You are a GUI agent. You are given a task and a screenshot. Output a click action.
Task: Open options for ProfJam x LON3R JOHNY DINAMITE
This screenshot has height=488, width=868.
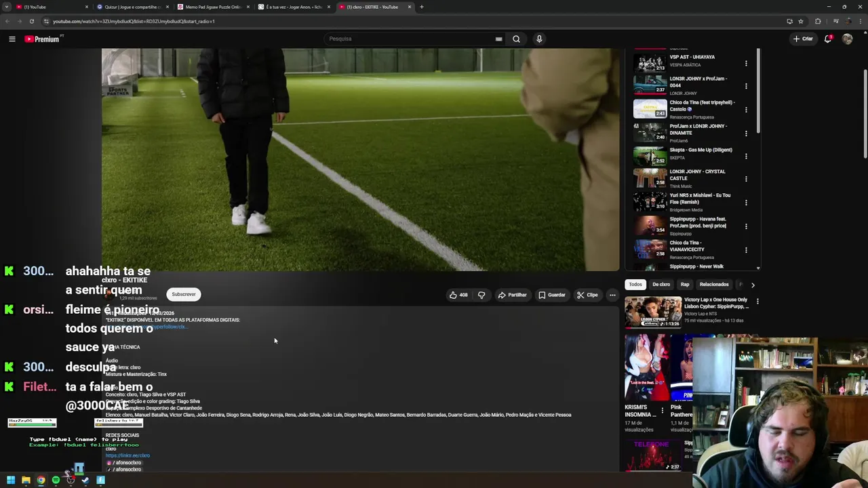point(746,133)
